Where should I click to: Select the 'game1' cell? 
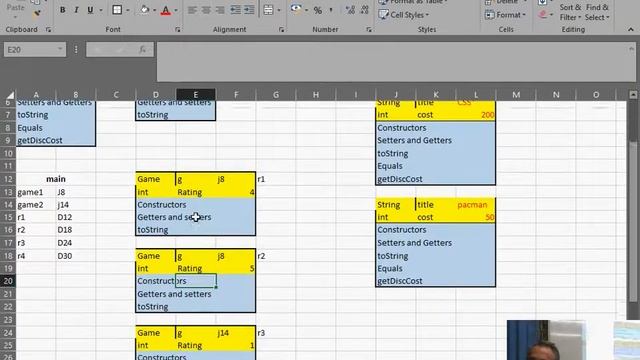[36, 192]
